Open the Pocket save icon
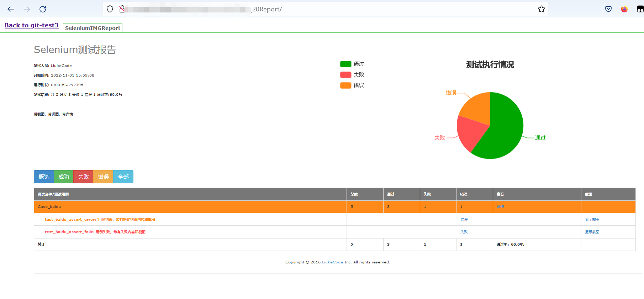The height and width of the screenshot is (299, 644). (x=608, y=9)
